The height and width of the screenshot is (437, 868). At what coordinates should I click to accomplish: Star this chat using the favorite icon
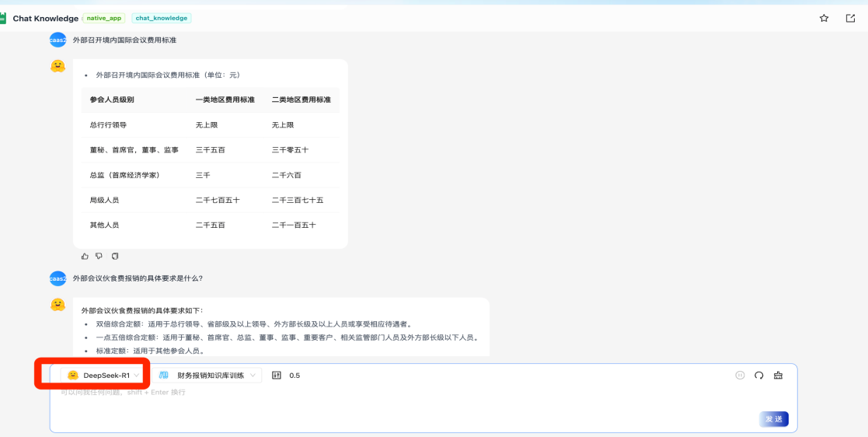(824, 19)
